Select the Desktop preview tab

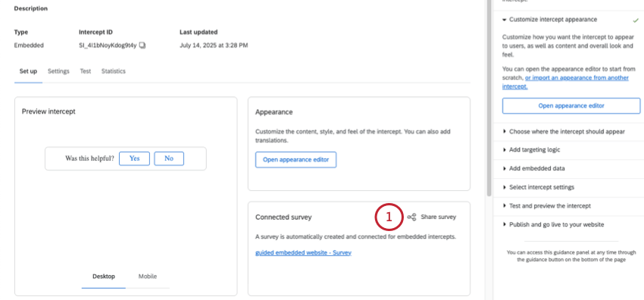104,277
